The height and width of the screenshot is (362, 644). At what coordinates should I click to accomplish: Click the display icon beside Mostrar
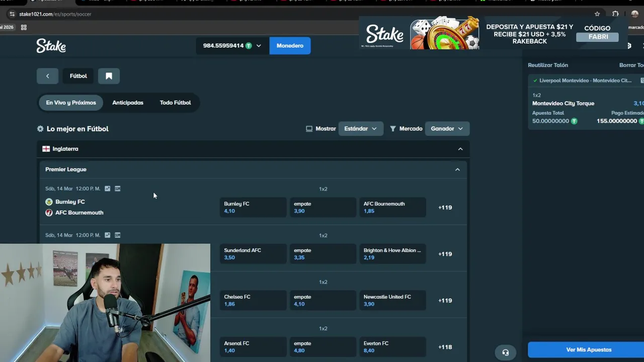[x=309, y=129]
